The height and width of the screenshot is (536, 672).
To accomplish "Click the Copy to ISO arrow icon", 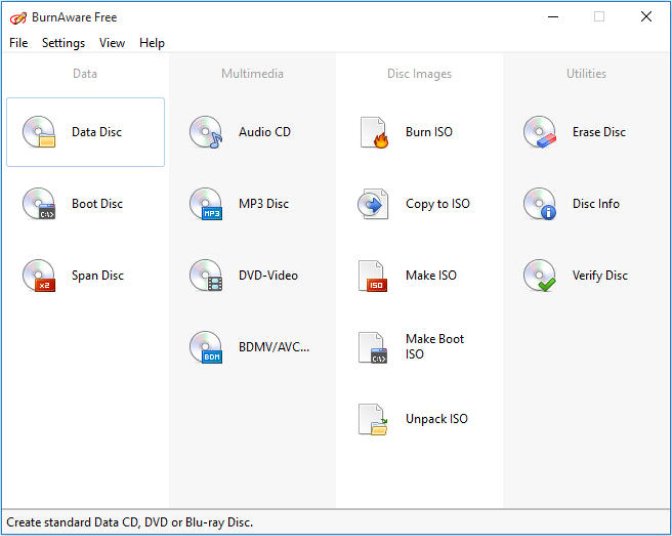I will pyautogui.click(x=373, y=204).
